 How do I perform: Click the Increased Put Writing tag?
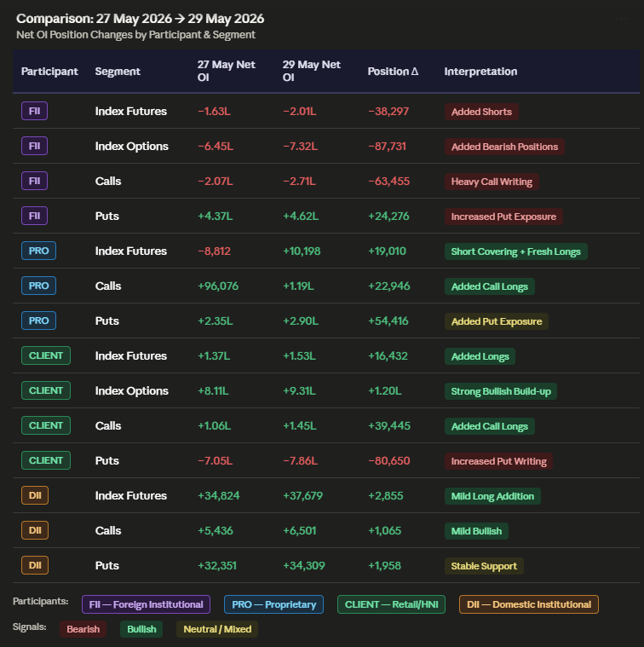point(498,461)
